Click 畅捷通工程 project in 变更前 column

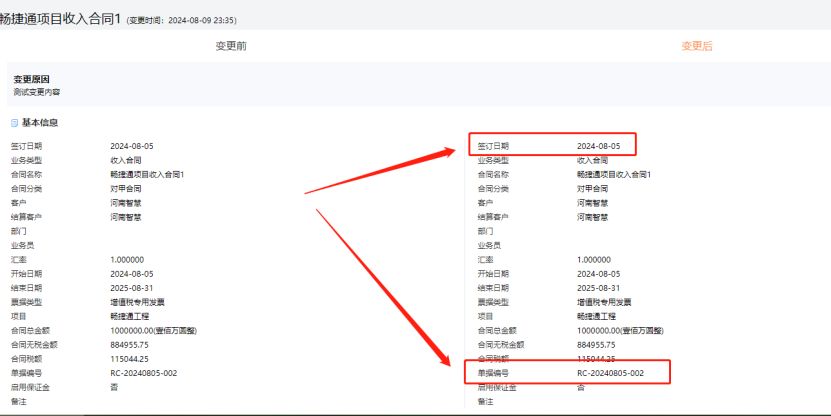pos(130,316)
